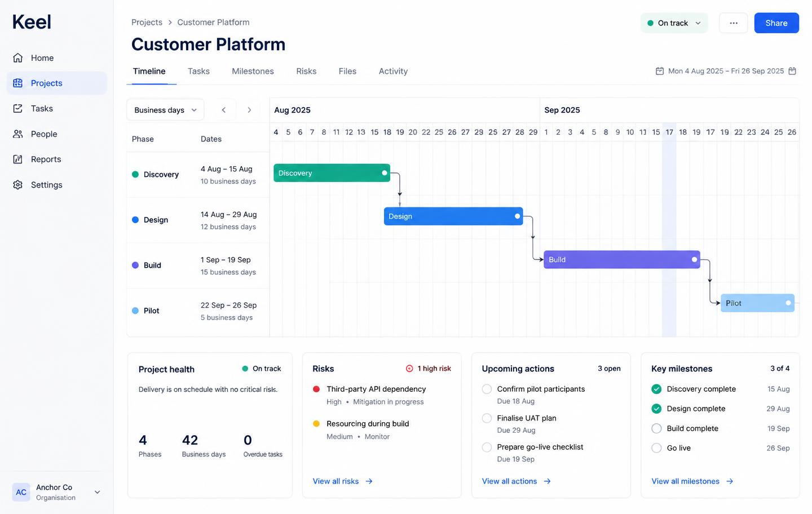812x514 pixels.
Task: Mark Go live milestone done
Action: coord(656,448)
